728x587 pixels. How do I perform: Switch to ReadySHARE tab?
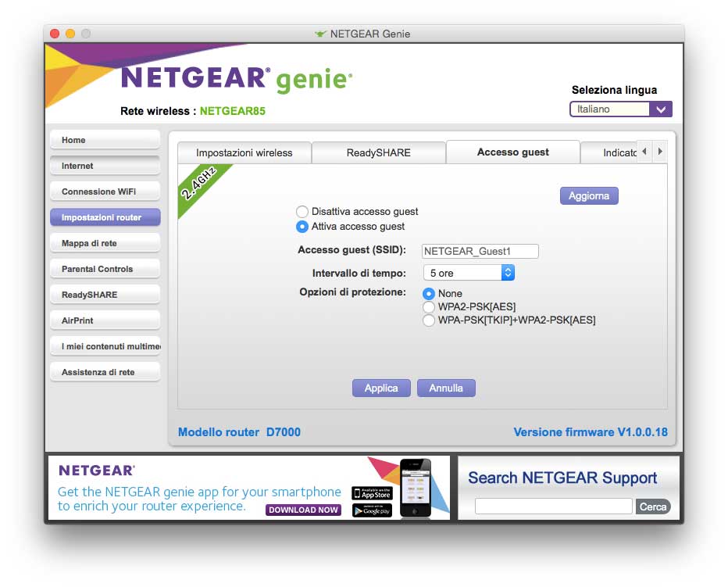tap(378, 153)
